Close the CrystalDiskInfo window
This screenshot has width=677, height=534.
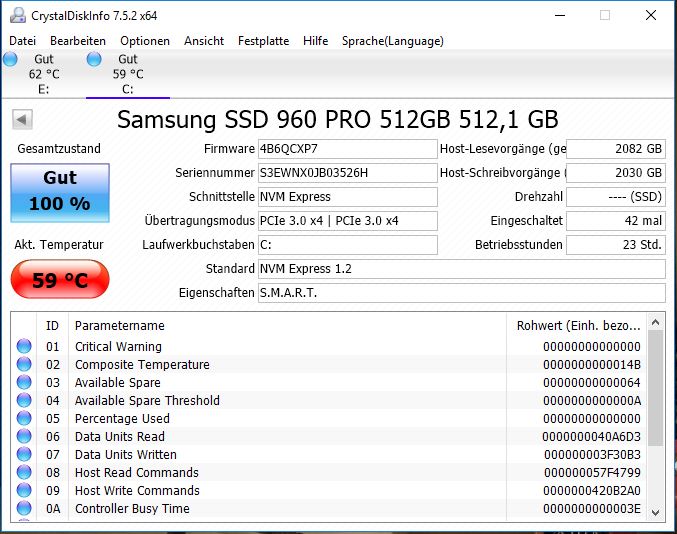click(651, 16)
